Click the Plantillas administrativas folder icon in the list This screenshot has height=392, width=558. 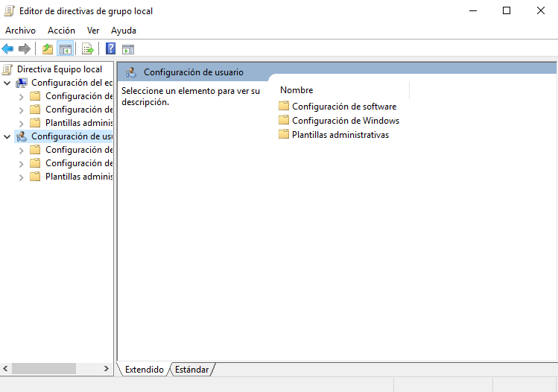click(284, 134)
